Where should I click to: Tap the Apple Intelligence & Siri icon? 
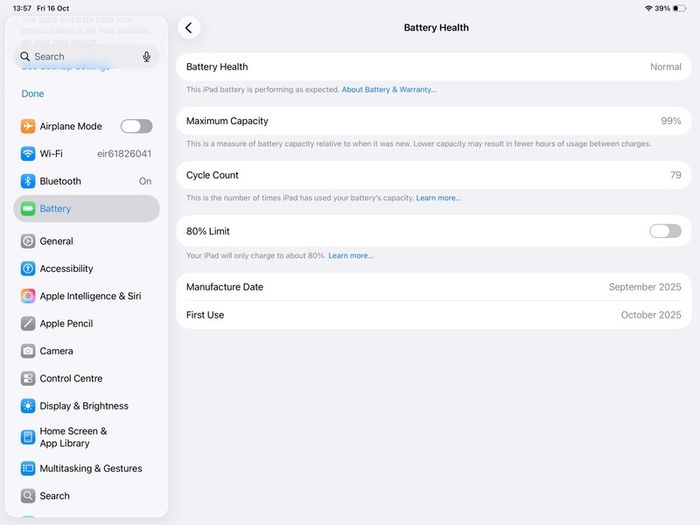pyautogui.click(x=28, y=296)
